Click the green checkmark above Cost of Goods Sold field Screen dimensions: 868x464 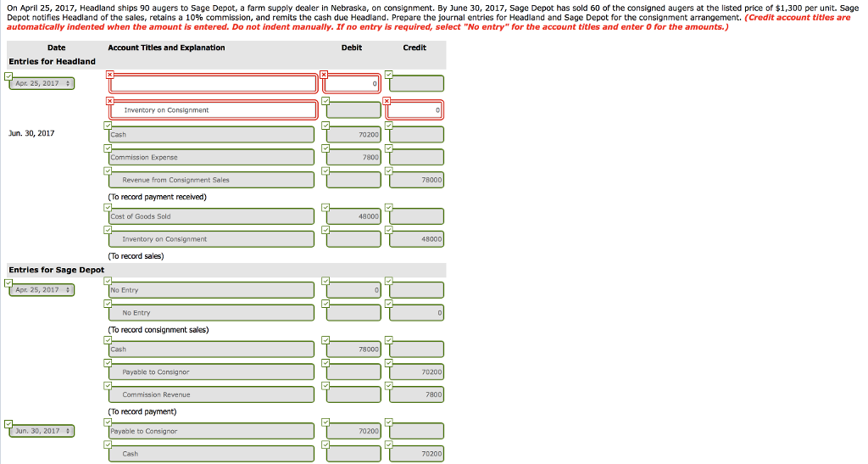[108, 208]
